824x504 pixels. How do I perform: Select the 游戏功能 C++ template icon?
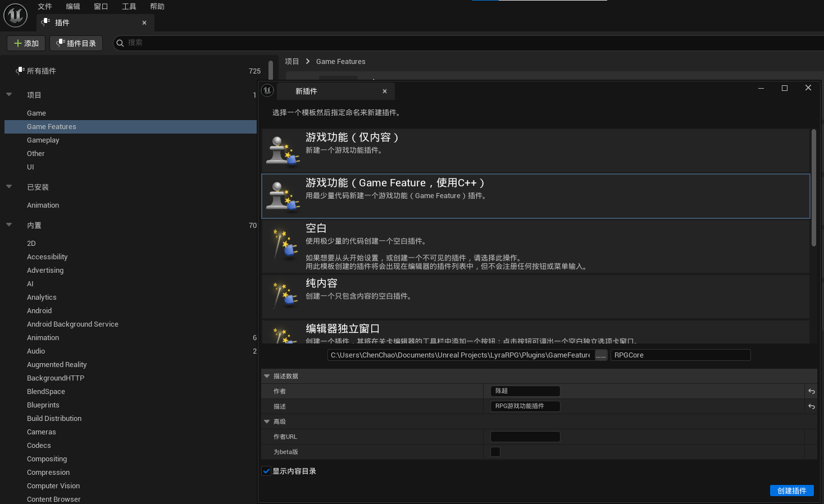pos(283,196)
